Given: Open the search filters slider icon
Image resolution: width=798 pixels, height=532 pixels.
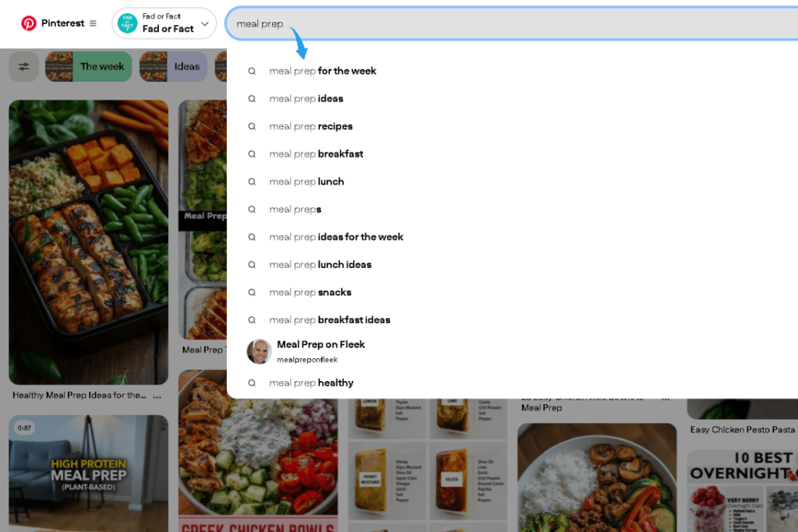Looking at the screenshot, I should [x=23, y=66].
